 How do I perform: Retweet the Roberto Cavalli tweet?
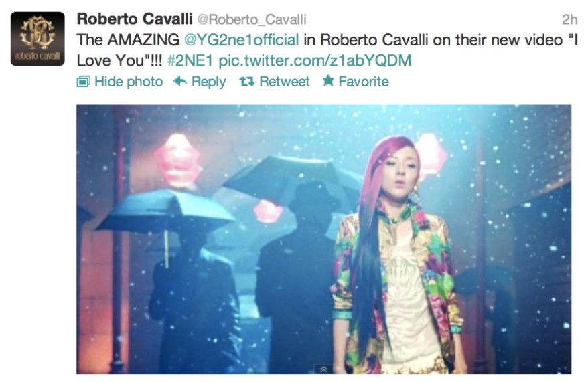(285, 81)
